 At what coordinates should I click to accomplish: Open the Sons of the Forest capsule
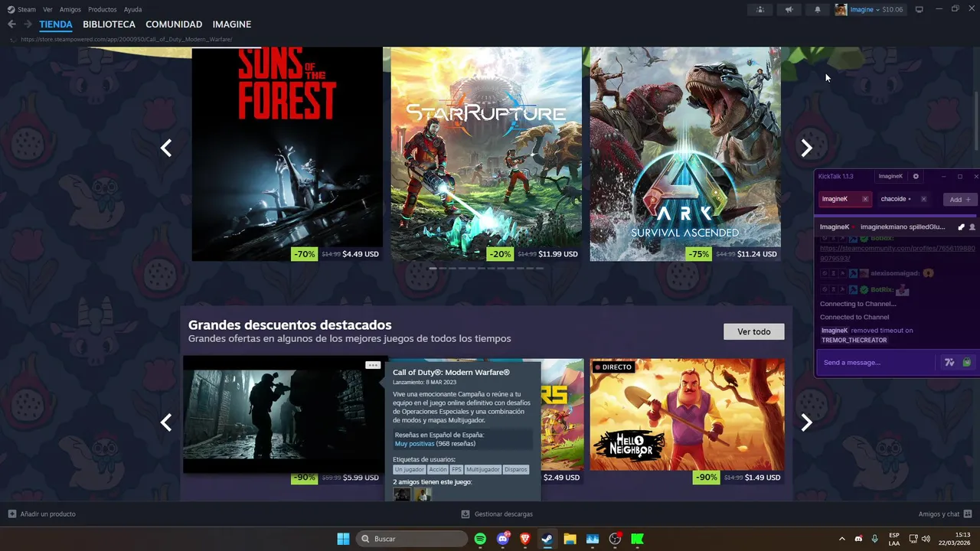(287, 154)
